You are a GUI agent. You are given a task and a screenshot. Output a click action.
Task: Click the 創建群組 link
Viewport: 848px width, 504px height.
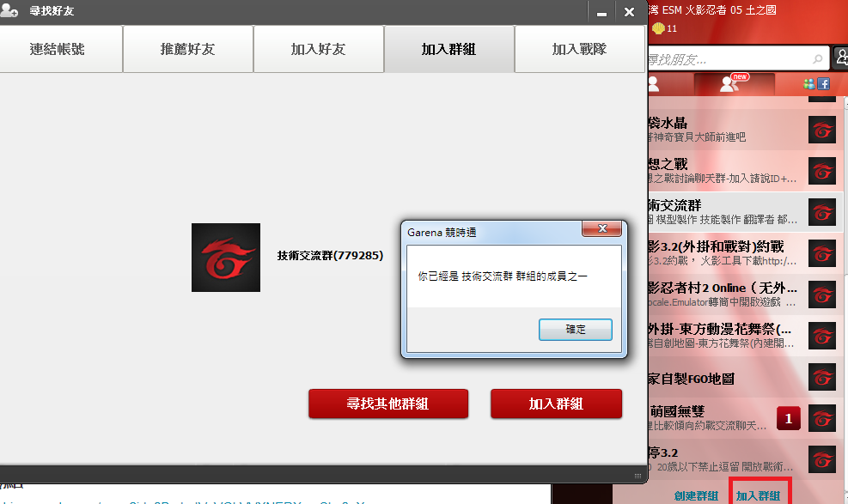(x=696, y=496)
